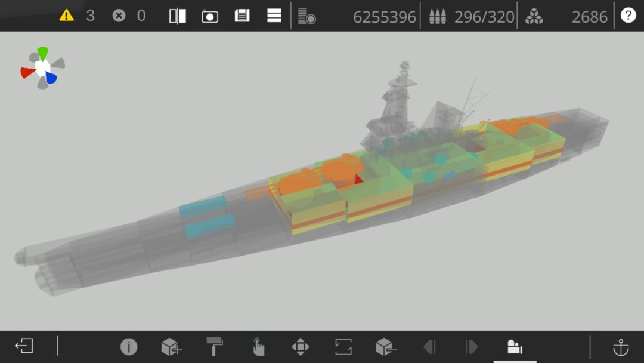
Task: Take a screenshot with the camera icon
Action: tap(210, 17)
